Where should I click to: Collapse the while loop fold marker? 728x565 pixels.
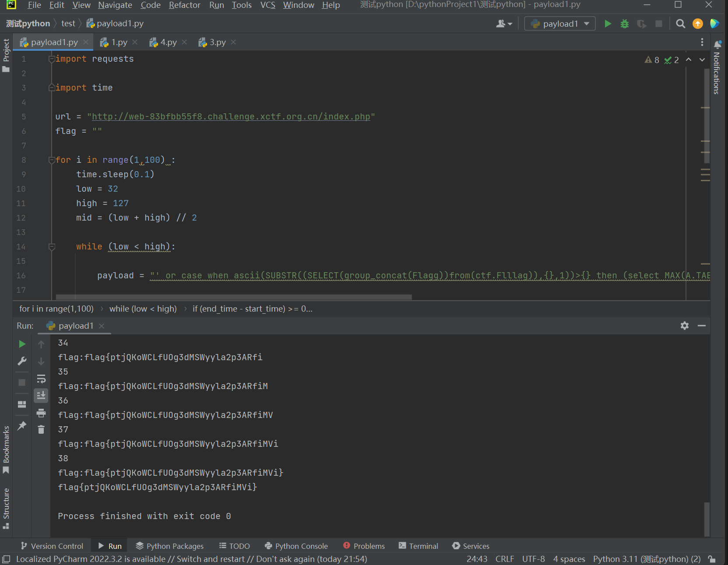pos(52,247)
